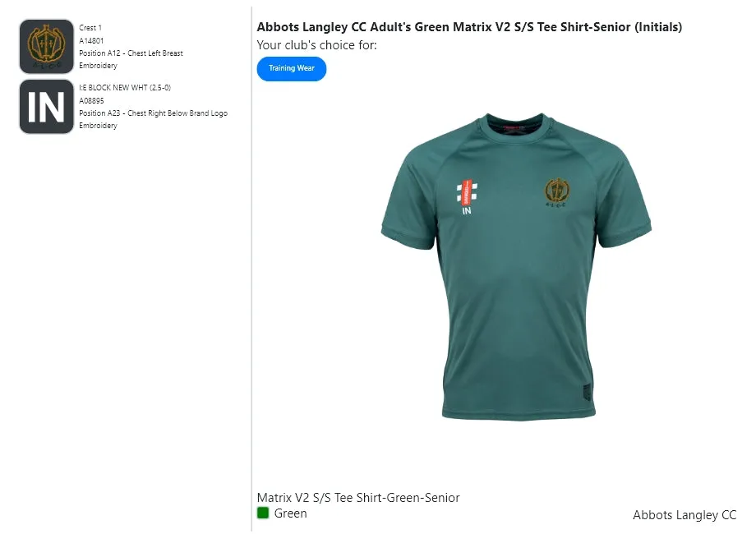Select Position A12 - Chest Left Breast text
Viewport: 756px width, 534px height.
pyautogui.click(x=131, y=53)
